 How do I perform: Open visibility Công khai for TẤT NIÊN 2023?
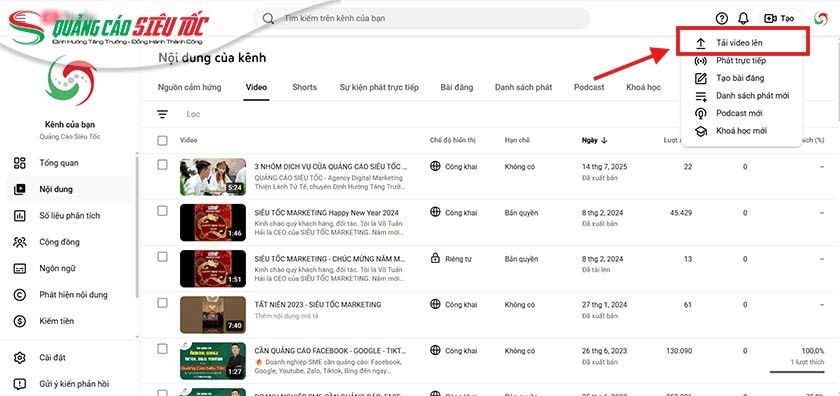(x=453, y=305)
